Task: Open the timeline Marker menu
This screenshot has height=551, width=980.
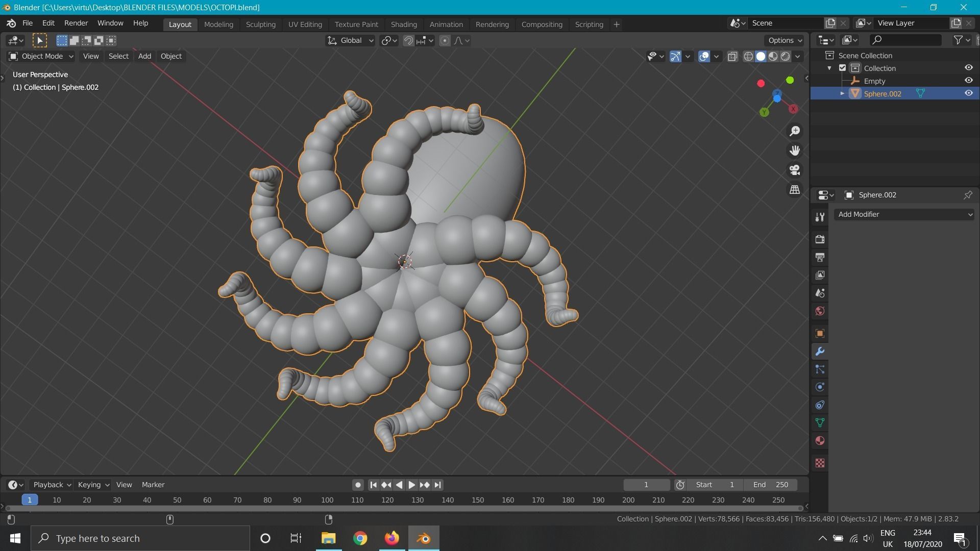Action: [153, 485]
